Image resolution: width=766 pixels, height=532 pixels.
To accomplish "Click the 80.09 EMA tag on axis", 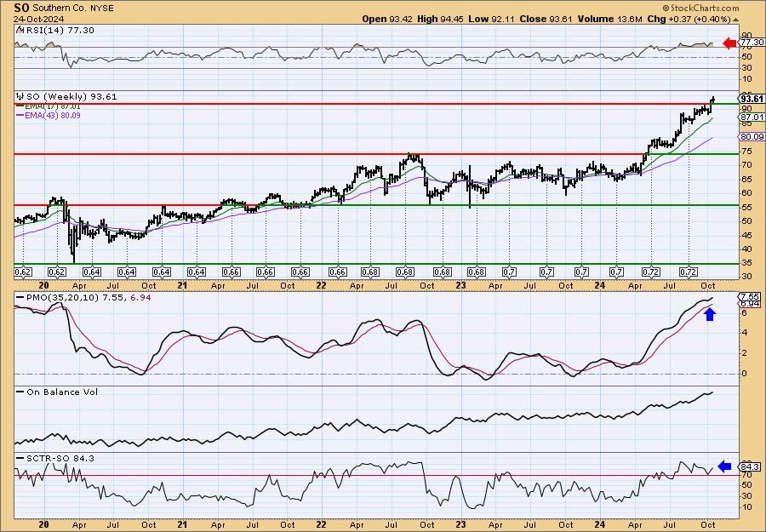I will [x=752, y=137].
